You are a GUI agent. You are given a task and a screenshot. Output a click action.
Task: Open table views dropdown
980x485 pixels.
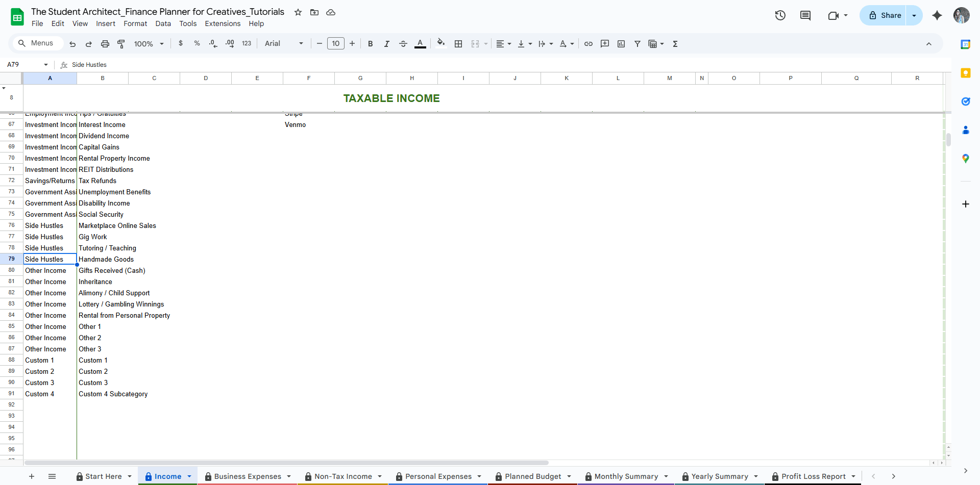tap(656, 44)
